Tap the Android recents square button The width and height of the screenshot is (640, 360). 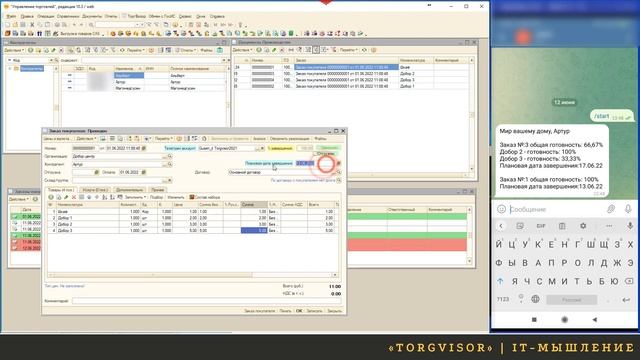coord(534,320)
